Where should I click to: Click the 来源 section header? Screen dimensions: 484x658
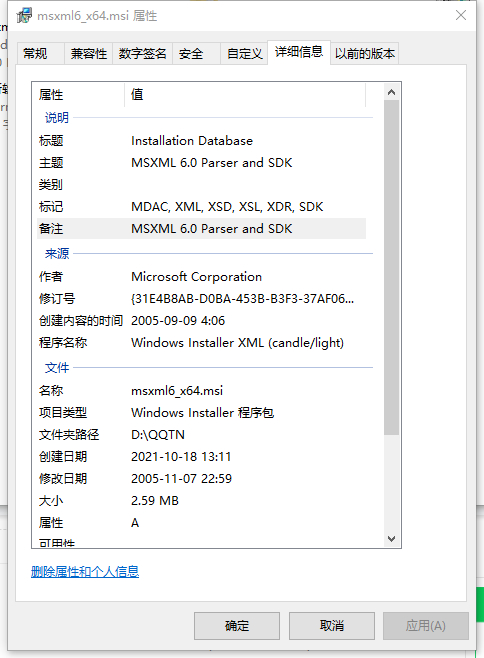click(57, 253)
